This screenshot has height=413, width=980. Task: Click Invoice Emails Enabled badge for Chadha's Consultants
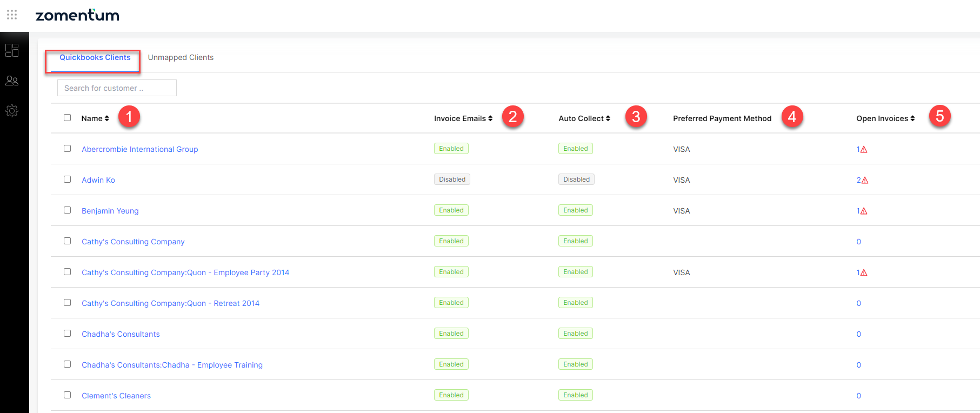(x=451, y=334)
